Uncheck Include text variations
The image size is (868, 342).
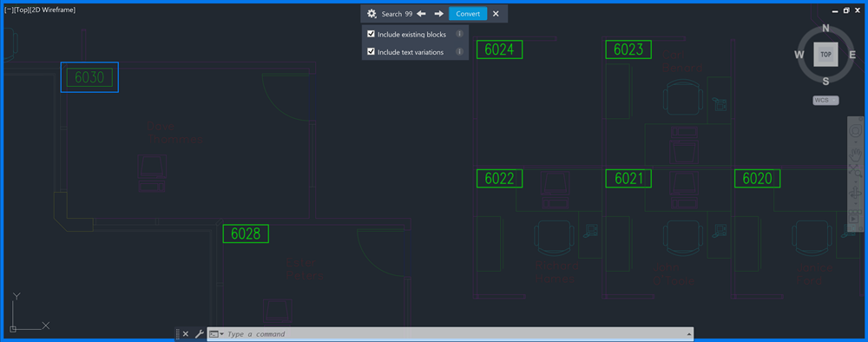[371, 52]
